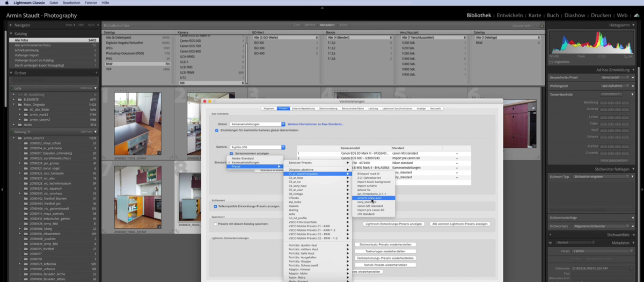Open the Fenster menu
Screen dimensions: 644x282
click(91, 3)
